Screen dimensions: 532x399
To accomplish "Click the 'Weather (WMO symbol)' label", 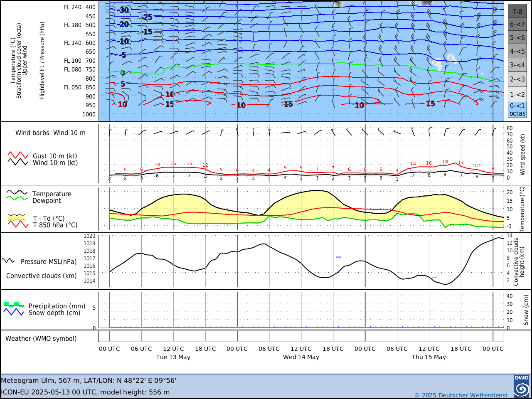I will 41,339.
